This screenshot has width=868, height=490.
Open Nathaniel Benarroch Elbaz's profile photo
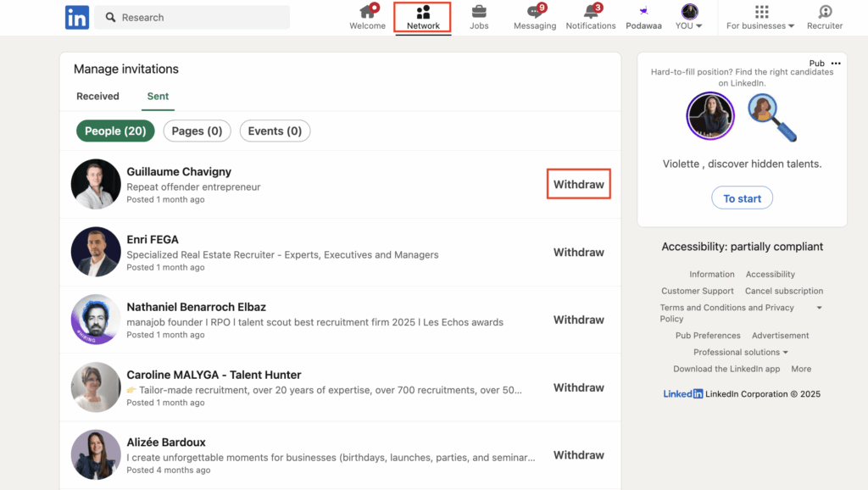(96, 320)
